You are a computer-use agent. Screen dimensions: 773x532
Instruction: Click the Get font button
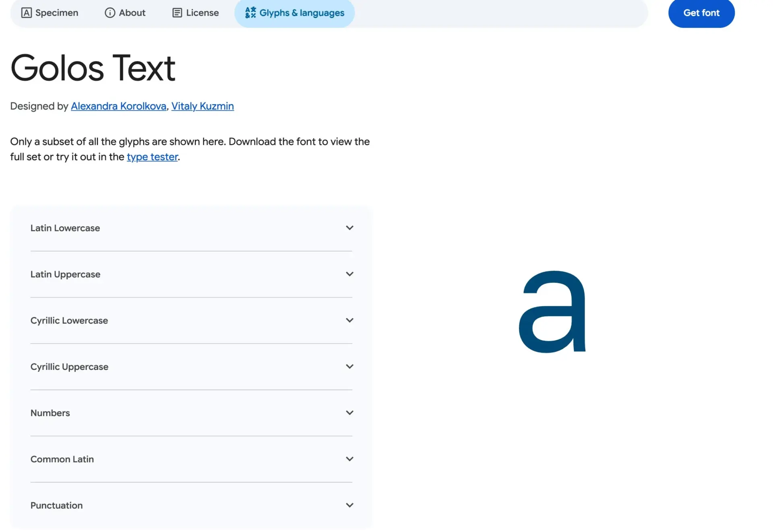(x=701, y=13)
